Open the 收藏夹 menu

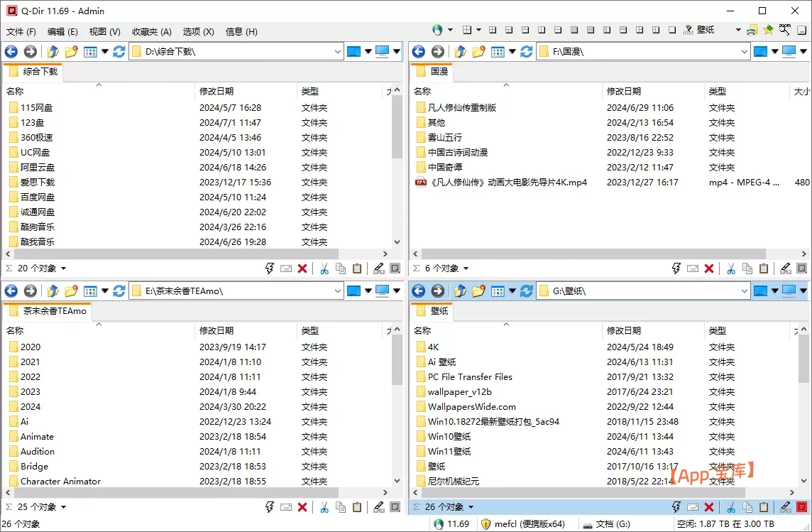coord(150,31)
